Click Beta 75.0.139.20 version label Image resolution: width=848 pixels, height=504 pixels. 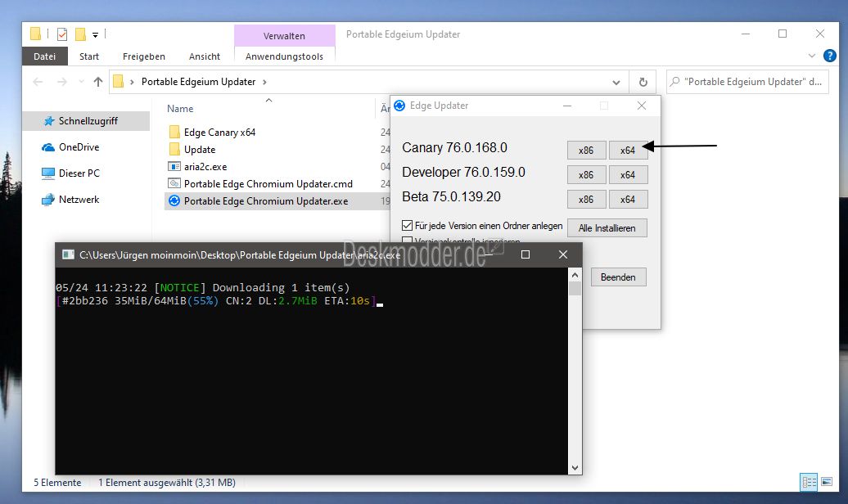pos(451,197)
